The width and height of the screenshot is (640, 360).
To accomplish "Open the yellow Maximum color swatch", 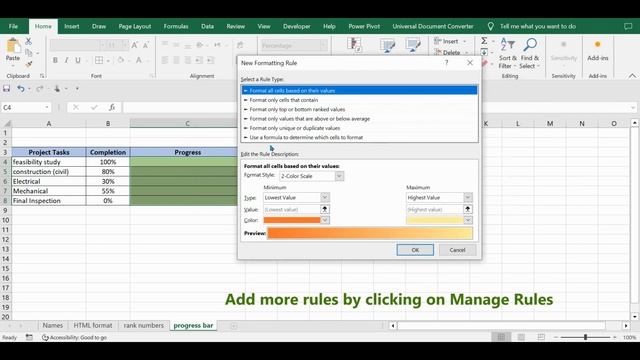I will coord(439,220).
